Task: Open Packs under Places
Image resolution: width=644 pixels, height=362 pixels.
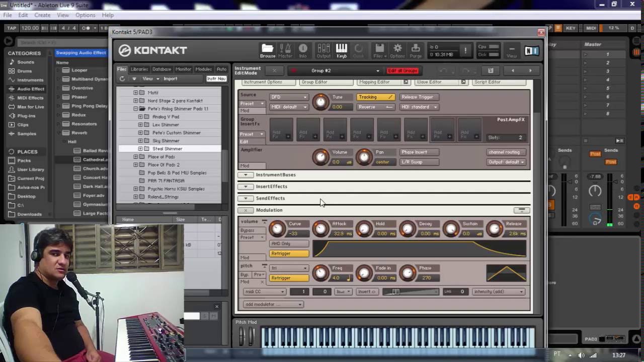Action: (24, 160)
